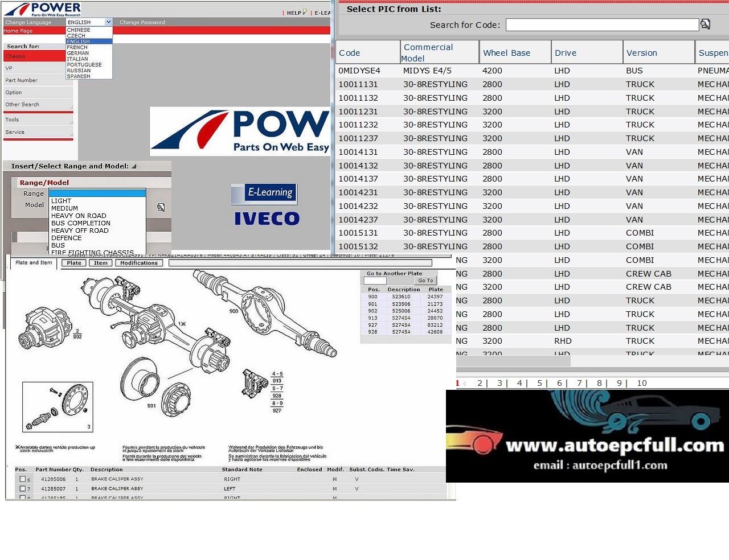The image size is (729, 560).
Task: Choose SPANISH in the language list
Action: coord(79,76)
